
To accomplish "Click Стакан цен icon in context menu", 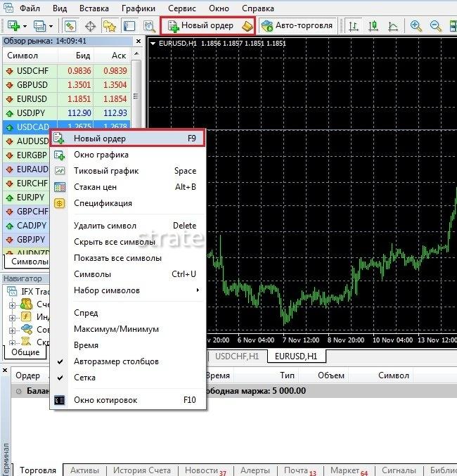I will point(60,187).
